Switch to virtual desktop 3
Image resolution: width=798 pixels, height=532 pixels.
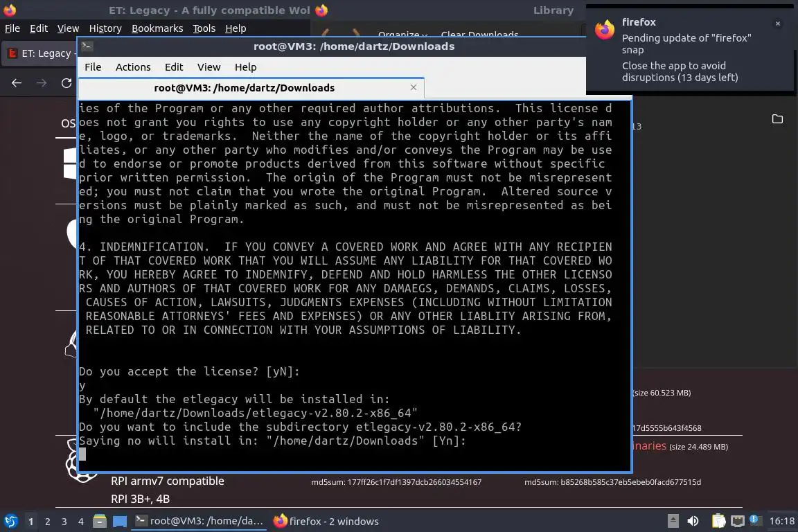pyautogui.click(x=64, y=522)
